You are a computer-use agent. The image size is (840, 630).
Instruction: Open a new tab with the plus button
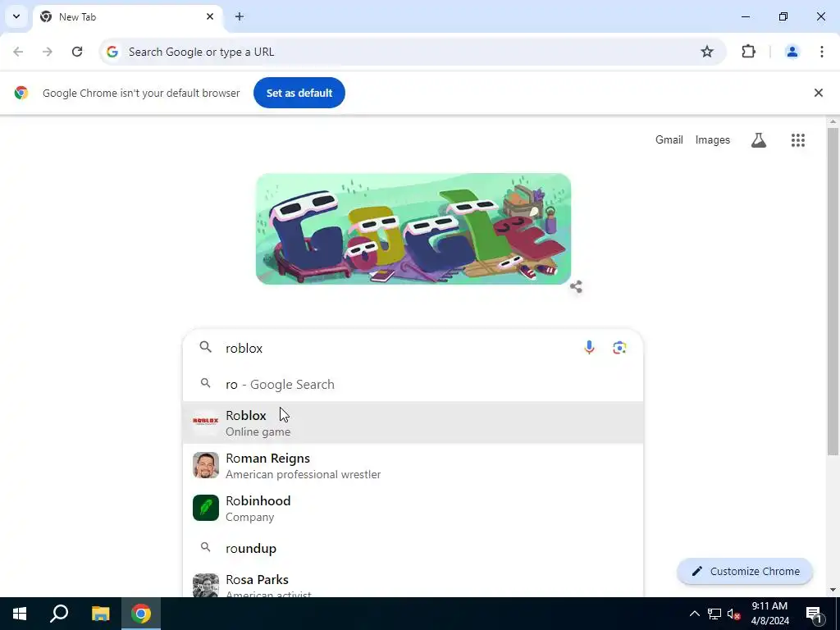coord(240,16)
